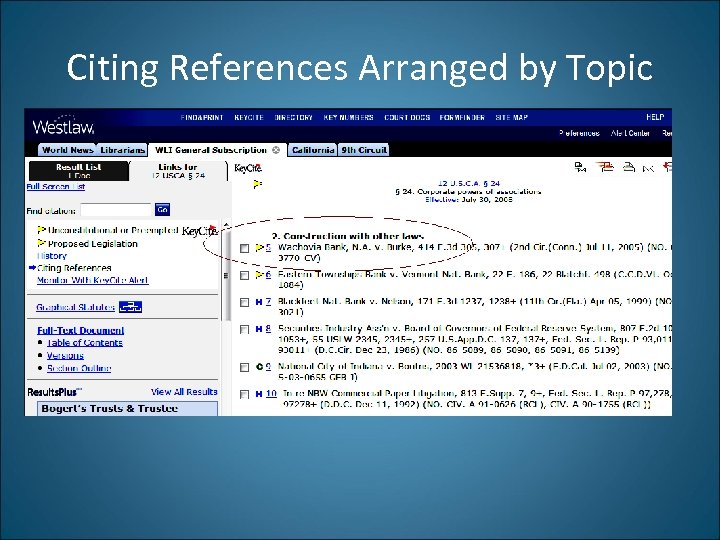Click Unconstitutional or Preempted text
720x540 pixels.
pyautogui.click(x=113, y=230)
